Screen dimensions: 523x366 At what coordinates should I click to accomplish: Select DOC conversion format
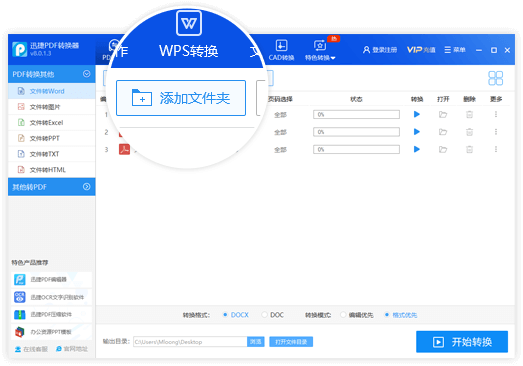[x=273, y=315]
